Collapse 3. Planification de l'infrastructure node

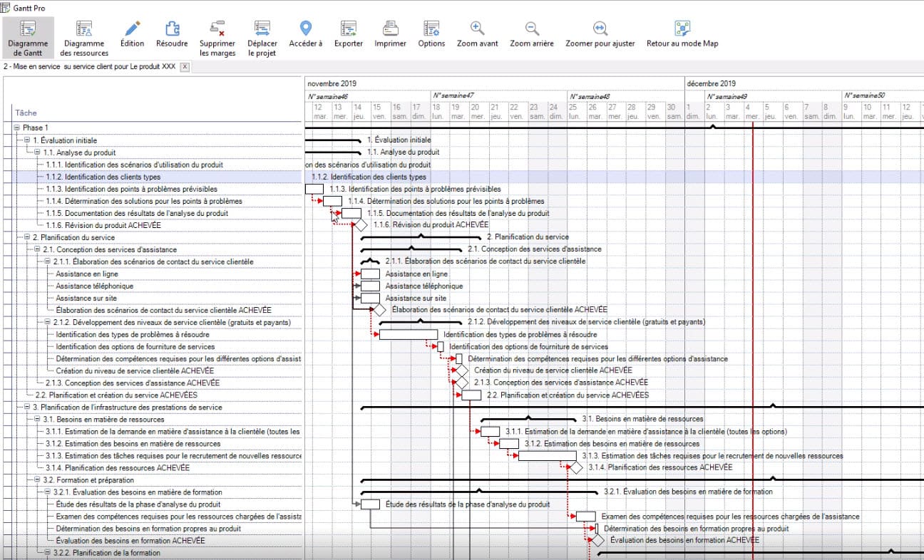click(27, 408)
